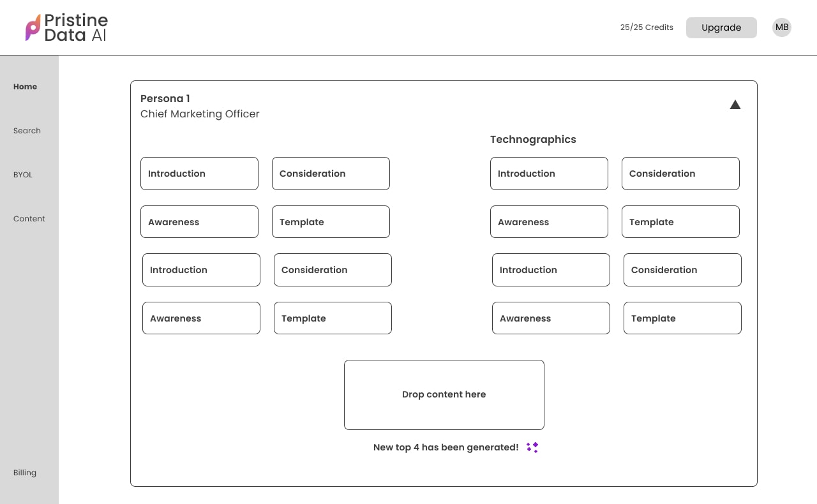The width and height of the screenshot is (817, 504).
Task: Pick the lowest Template card in left group
Action: coord(333,318)
